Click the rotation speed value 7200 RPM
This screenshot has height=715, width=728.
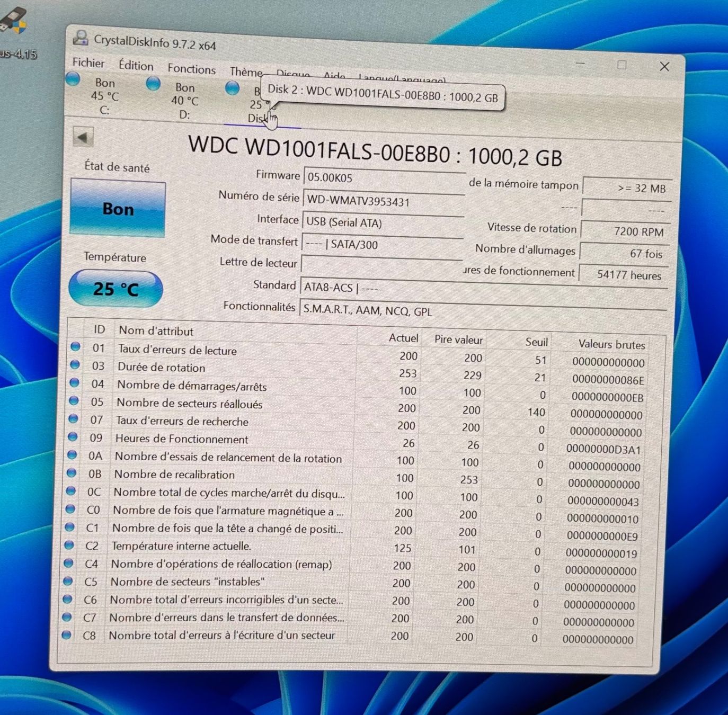pos(626,231)
